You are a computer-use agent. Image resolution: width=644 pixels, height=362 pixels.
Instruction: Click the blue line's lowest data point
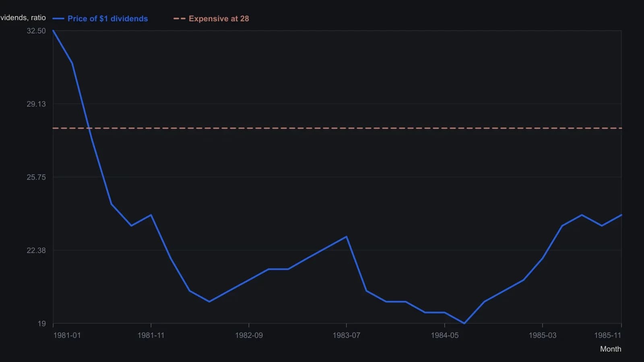click(464, 323)
